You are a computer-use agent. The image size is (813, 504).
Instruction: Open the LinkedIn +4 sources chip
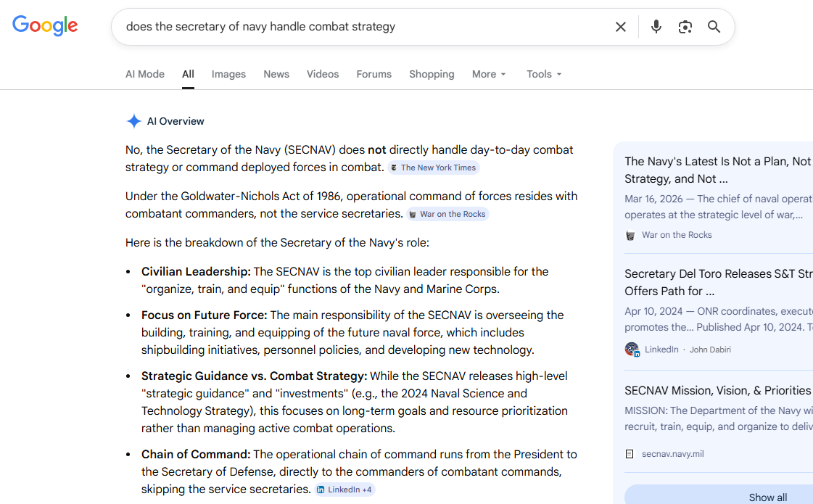[344, 489]
